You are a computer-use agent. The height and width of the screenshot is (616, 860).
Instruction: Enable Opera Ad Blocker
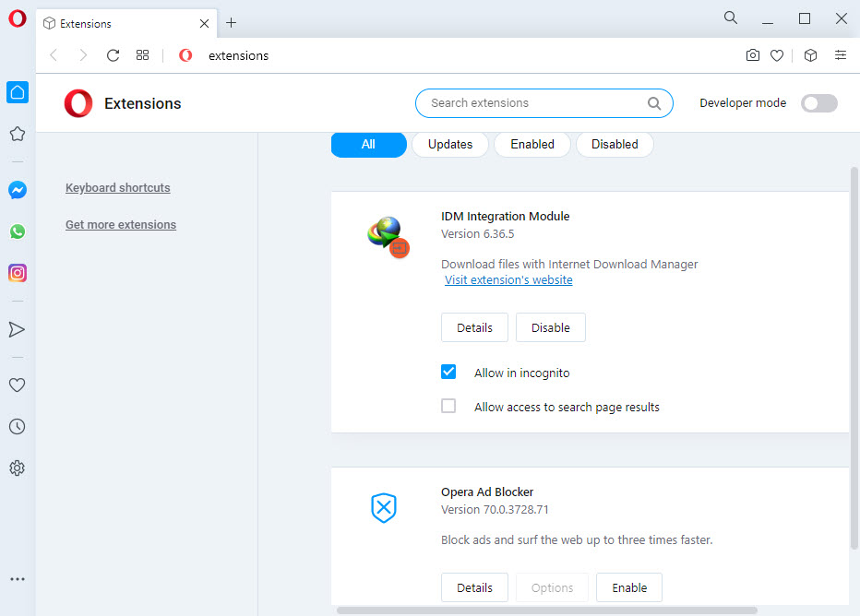click(x=629, y=587)
